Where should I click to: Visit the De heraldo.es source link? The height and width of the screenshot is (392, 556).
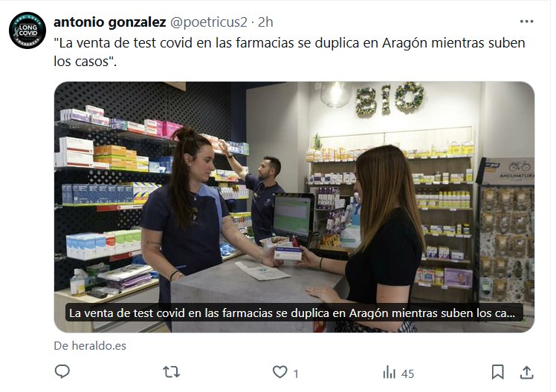90,346
